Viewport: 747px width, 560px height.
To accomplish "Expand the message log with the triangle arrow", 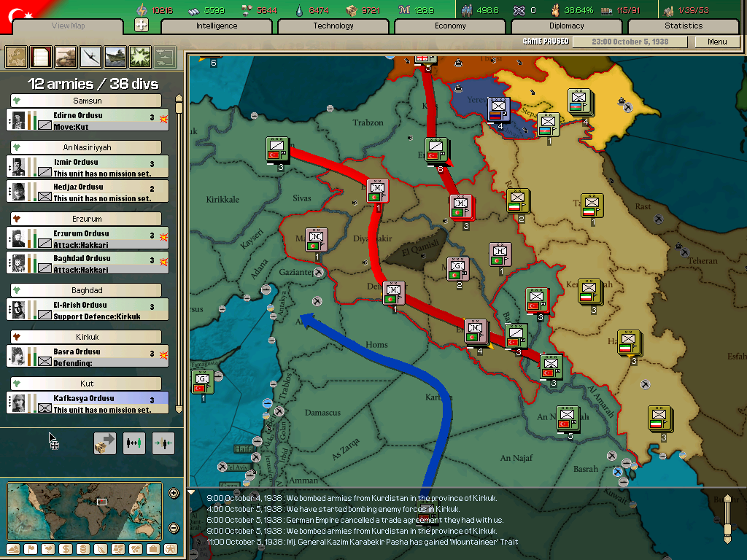I will click(x=192, y=493).
